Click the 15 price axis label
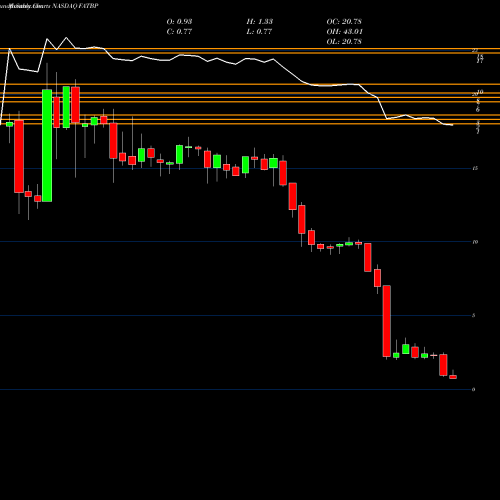 (475, 168)
